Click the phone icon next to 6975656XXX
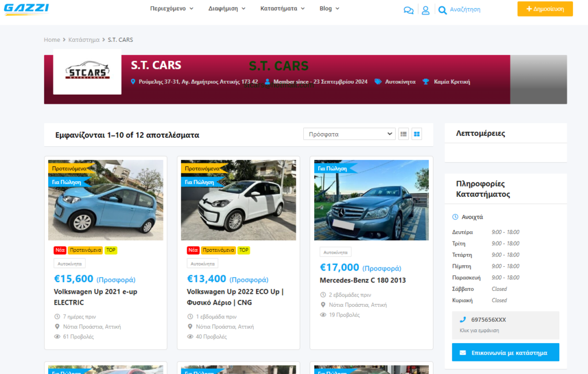The image size is (588, 374). coord(463,320)
